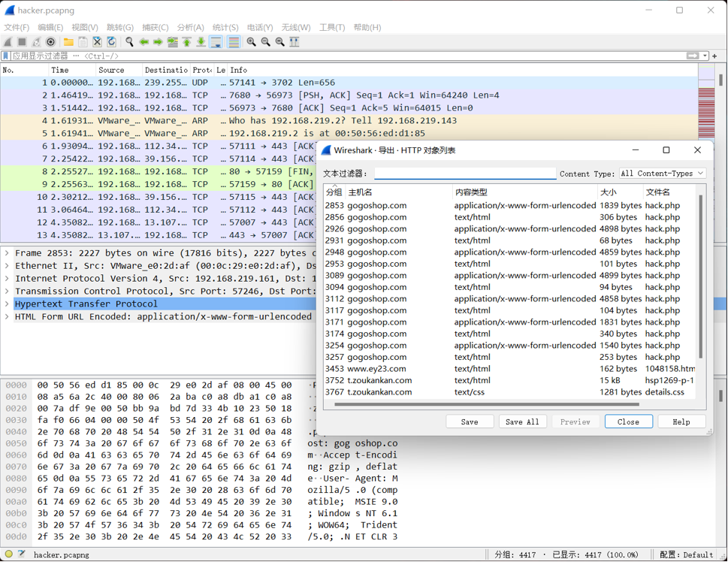
Task: Jump to last packet icon
Action: (201, 42)
